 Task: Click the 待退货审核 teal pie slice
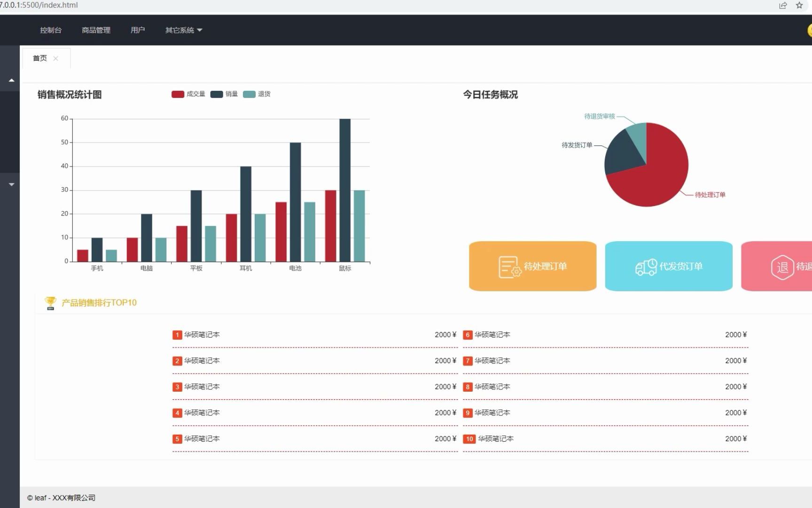click(639, 139)
